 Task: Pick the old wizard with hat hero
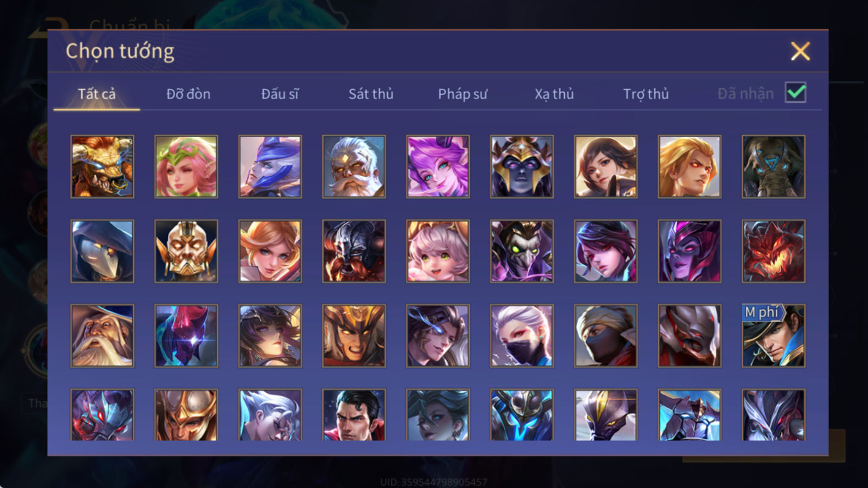click(x=102, y=336)
